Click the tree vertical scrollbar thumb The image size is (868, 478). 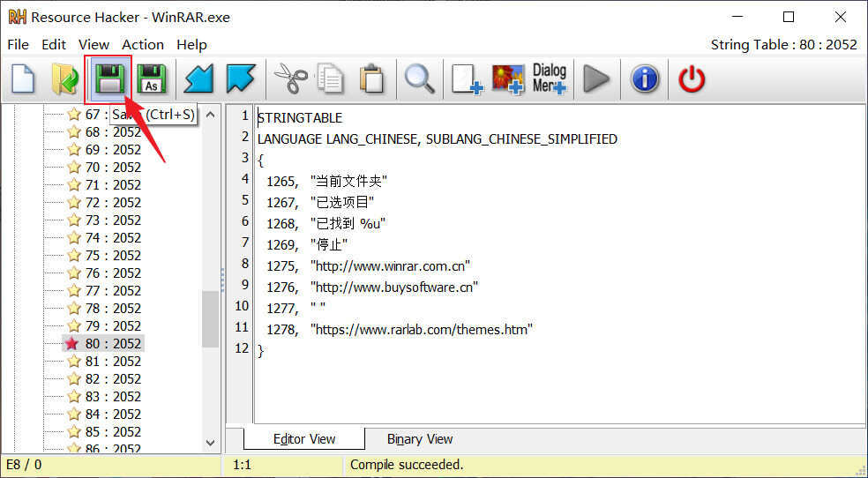pos(210,319)
